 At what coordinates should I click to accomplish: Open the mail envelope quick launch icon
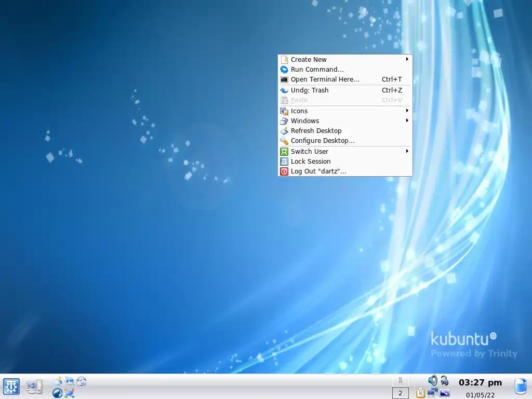coord(70,381)
